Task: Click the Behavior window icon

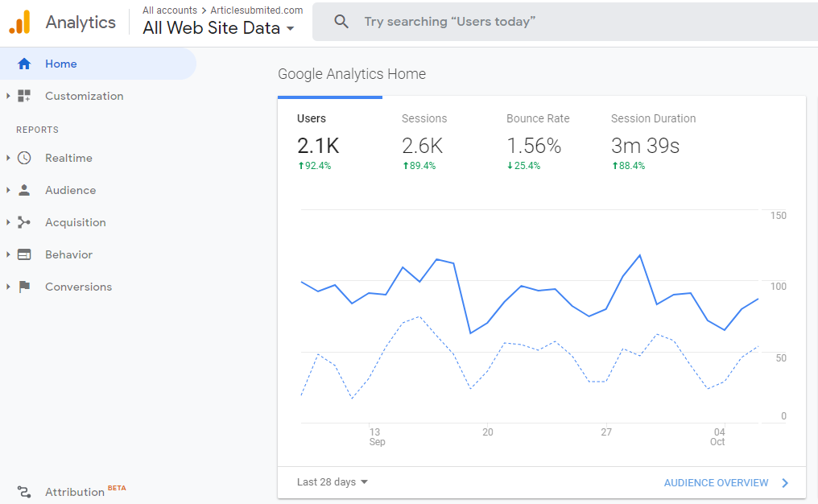Action: (x=24, y=254)
